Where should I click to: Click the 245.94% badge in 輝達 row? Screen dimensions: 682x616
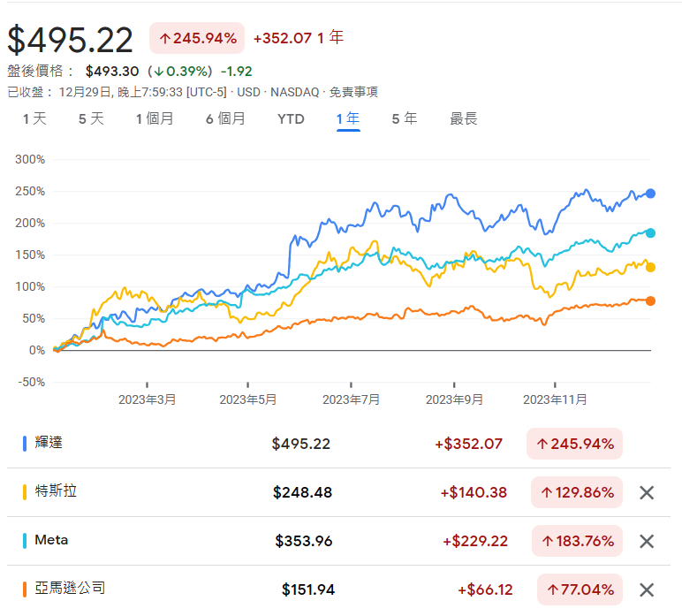point(574,444)
